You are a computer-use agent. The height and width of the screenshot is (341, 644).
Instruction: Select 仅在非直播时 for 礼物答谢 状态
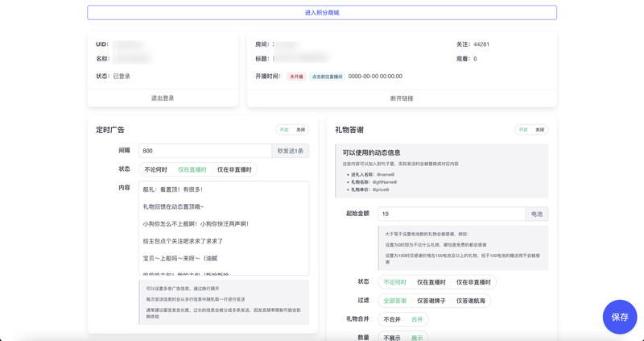point(473,282)
